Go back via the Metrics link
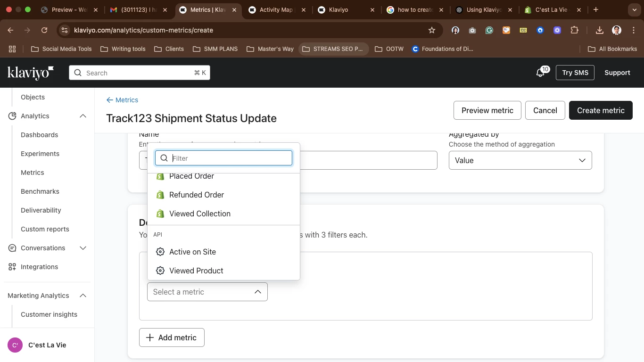644x362 pixels. coord(122,100)
